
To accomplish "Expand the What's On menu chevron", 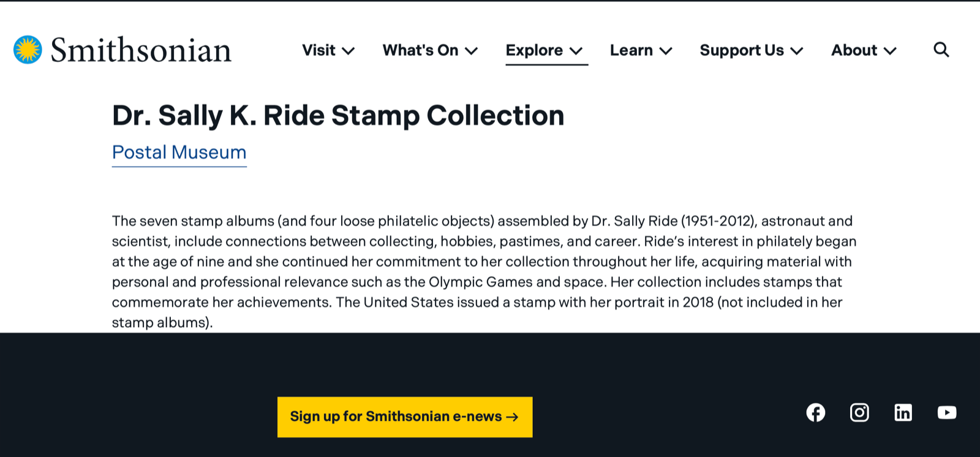I will [x=472, y=51].
